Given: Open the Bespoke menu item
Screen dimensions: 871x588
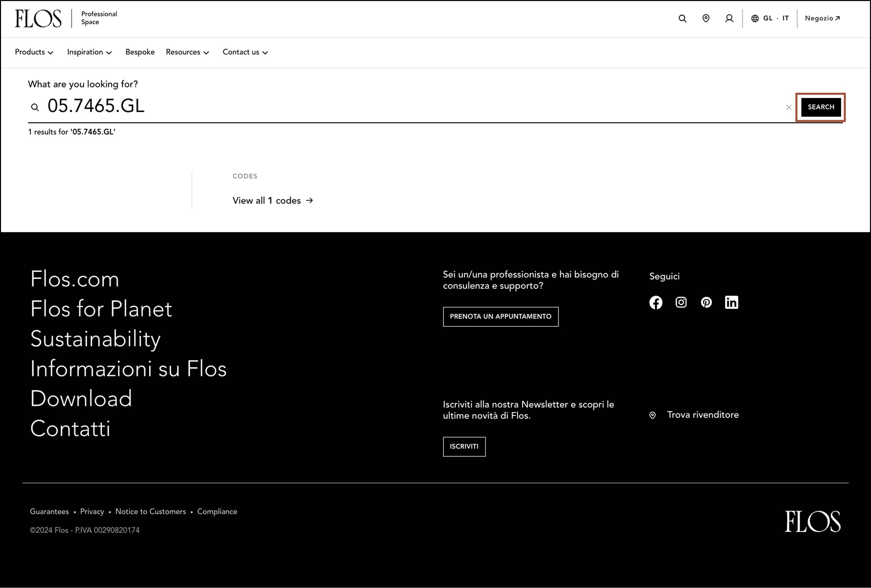Looking at the screenshot, I should click(140, 52).
